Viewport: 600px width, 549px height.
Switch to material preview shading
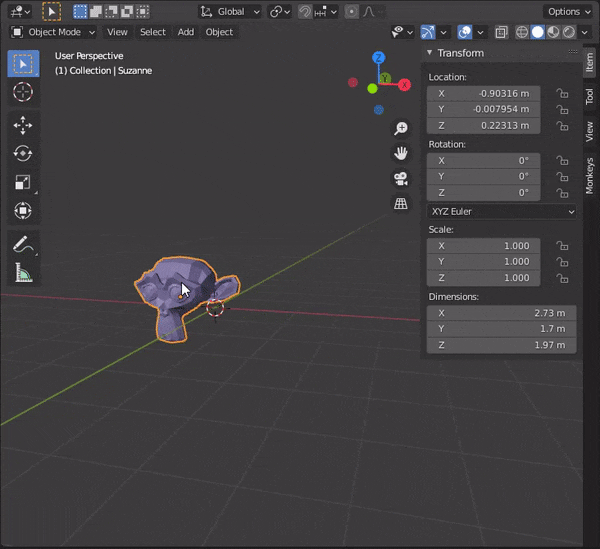[x=553, y=33]
